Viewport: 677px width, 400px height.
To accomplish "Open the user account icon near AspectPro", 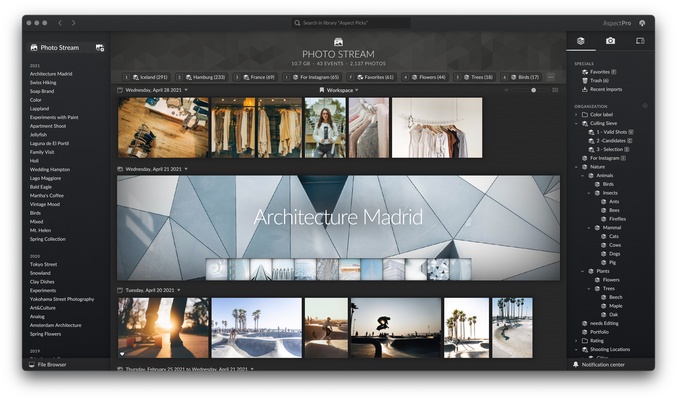I will (x=642, y=23).
